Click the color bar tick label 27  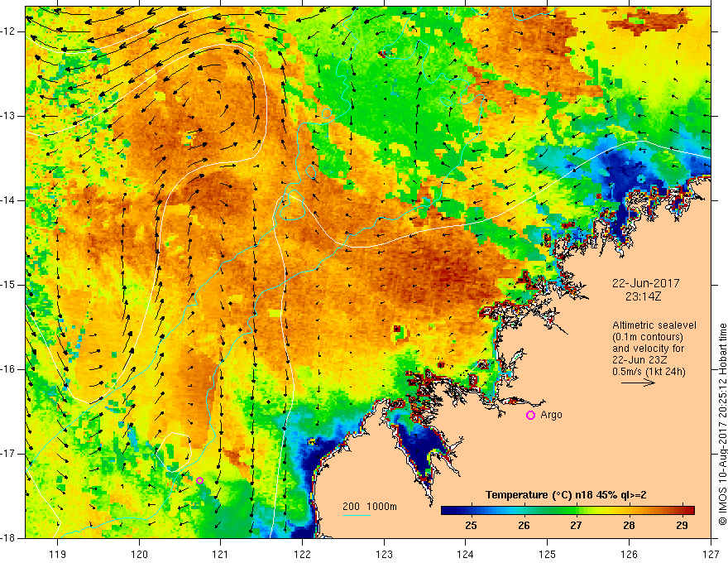(576, 526)
